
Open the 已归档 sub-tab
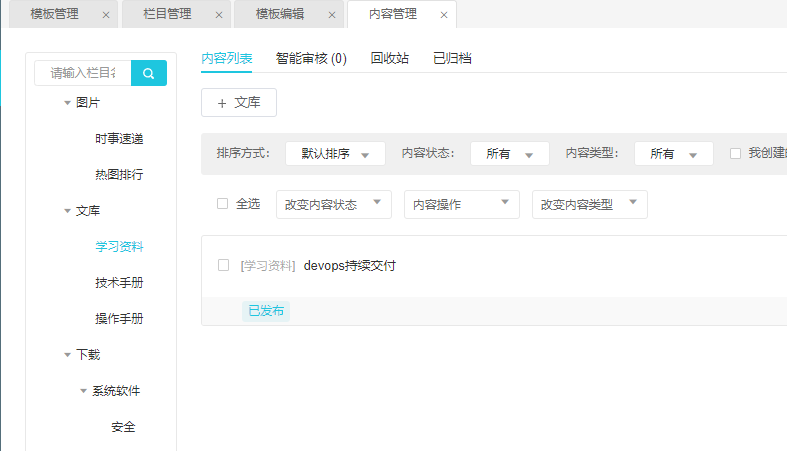[x=452, y=58]
